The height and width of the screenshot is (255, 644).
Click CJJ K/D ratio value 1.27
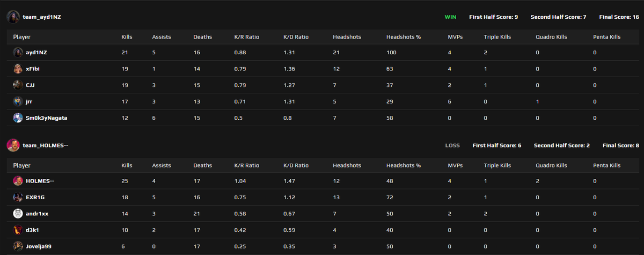(289, 85)
